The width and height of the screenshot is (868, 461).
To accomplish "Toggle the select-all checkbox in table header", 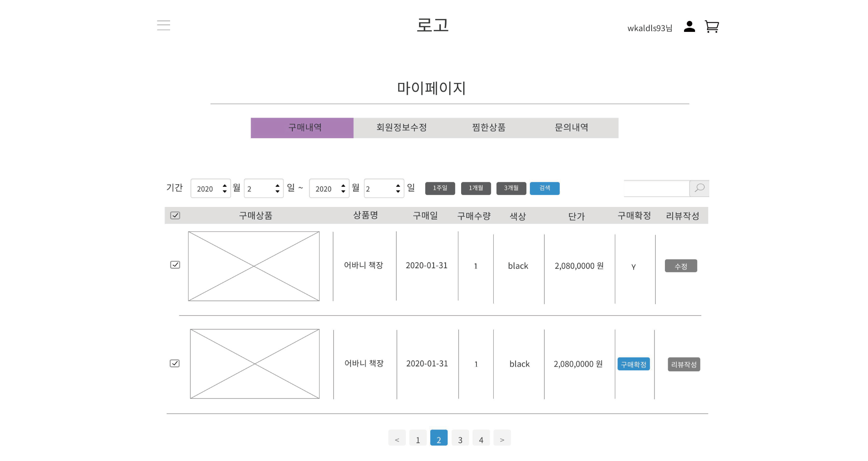I will pos(174,215).
